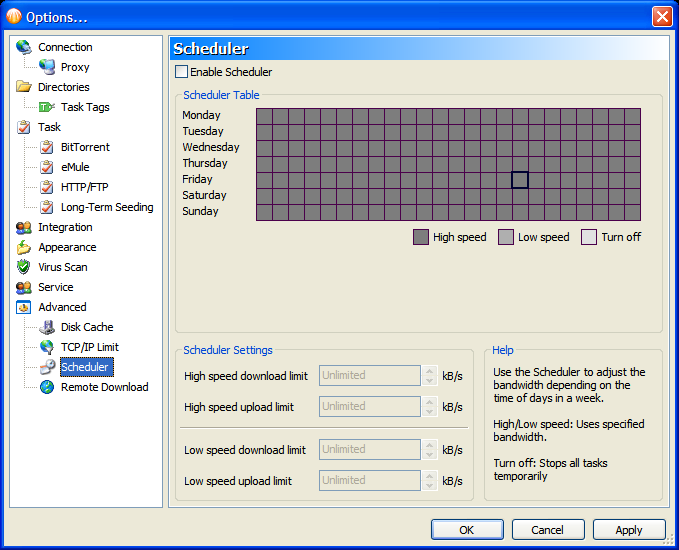Close the Options dialog
Viewport: 679px width, 550px height.
click(x=662, y=16)
